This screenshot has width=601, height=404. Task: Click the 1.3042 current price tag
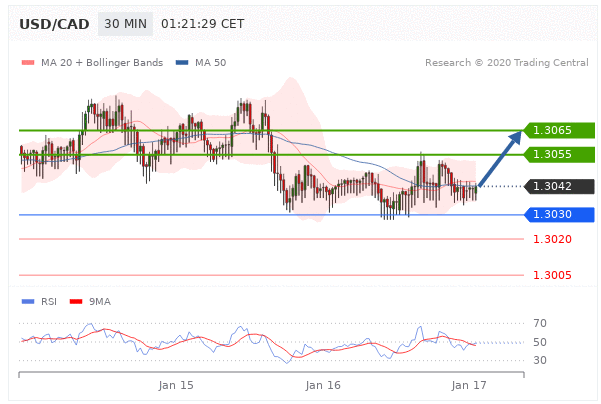559,186
